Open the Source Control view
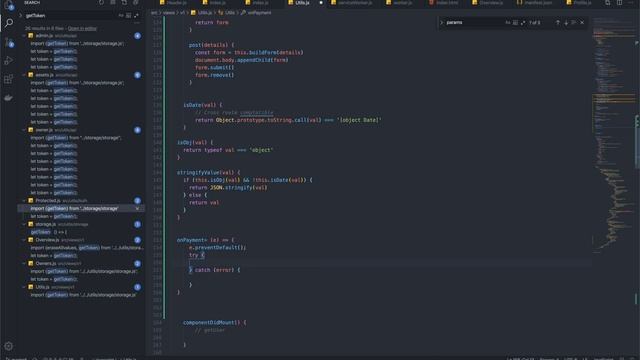640x360 pixels. [9, 42]
